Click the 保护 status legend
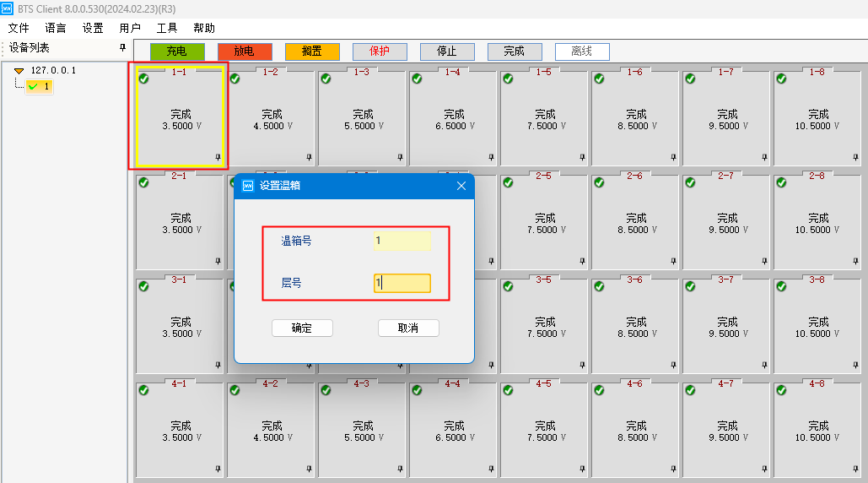The image size is (868, 483). click(x=380, y=52)
